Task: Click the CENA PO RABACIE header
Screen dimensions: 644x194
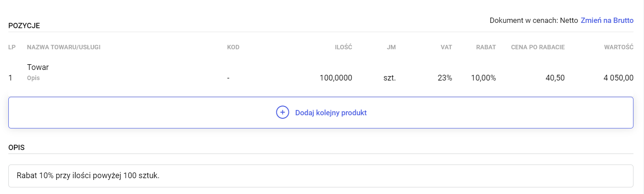Action: 538,47
